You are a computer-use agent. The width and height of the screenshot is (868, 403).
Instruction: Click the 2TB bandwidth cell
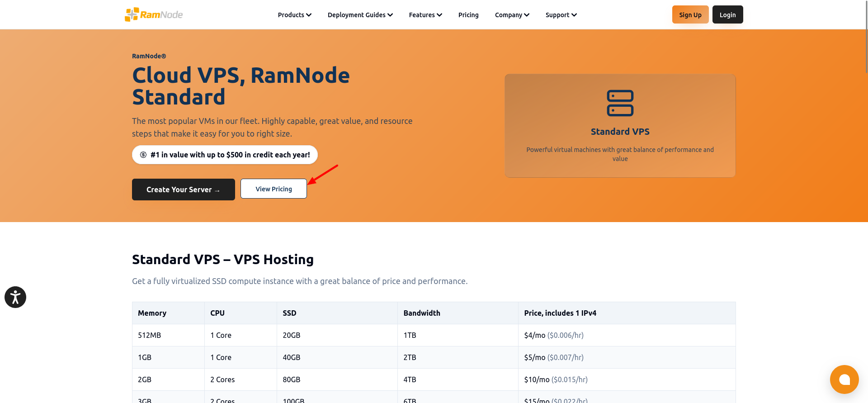[x=458, y=357]
